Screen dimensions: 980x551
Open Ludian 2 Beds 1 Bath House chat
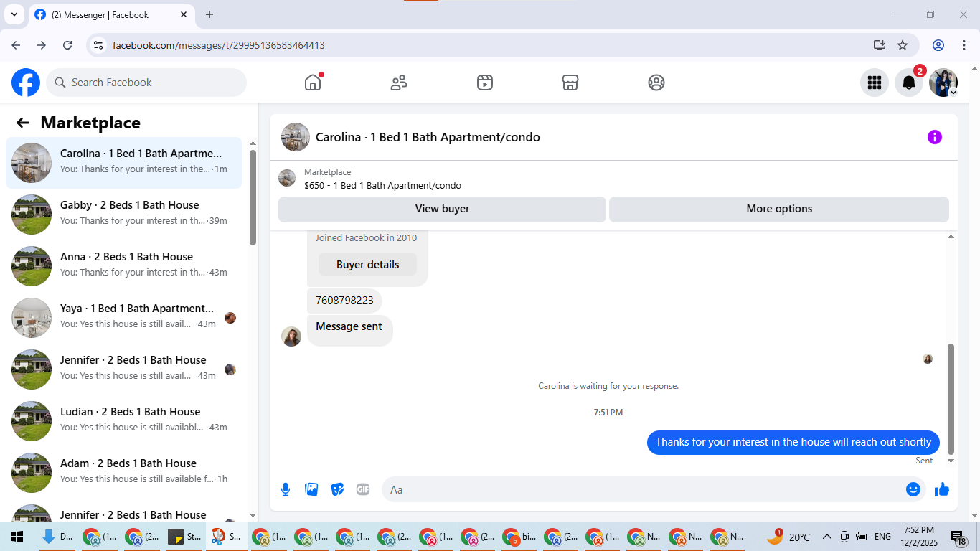[123, 421]
